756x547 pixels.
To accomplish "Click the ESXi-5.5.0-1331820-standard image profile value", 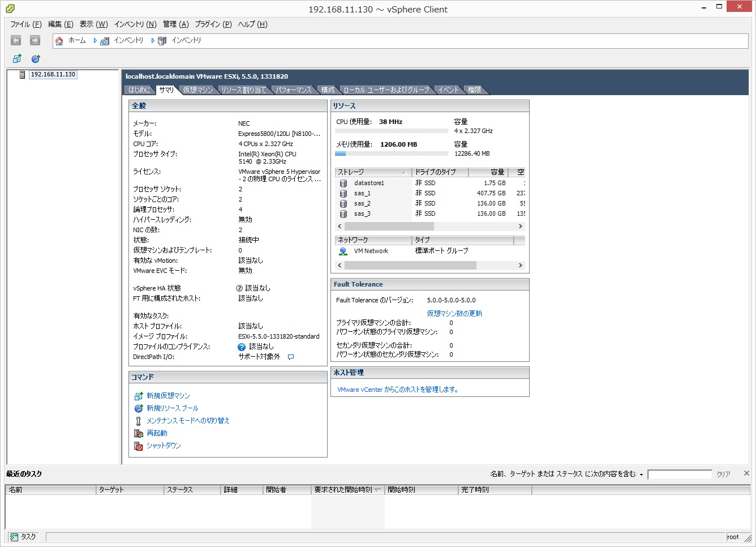I will coord(279,336).
